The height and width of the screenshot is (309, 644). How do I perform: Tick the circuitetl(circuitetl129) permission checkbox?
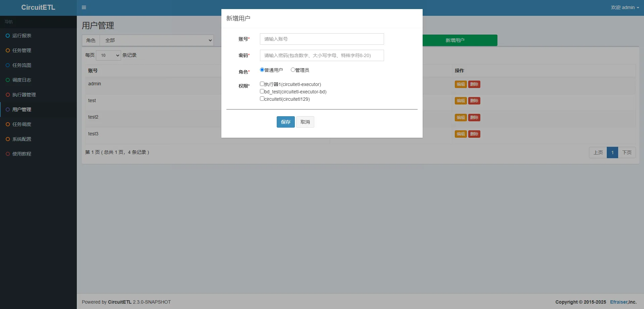tap(262, 99)
